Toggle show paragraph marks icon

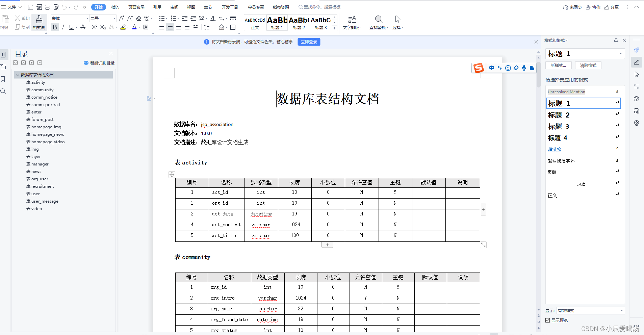point(221,18)
